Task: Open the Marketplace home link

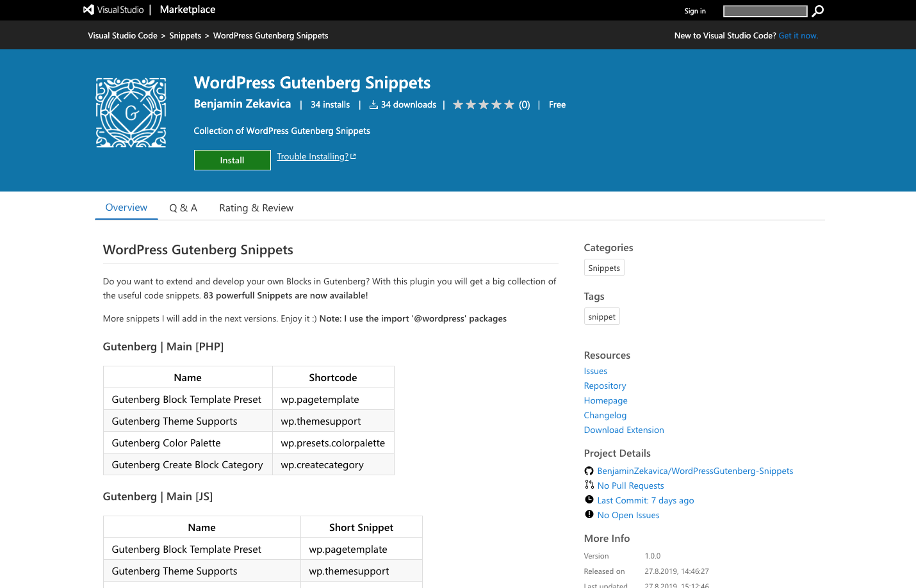Action: (188, 10)
